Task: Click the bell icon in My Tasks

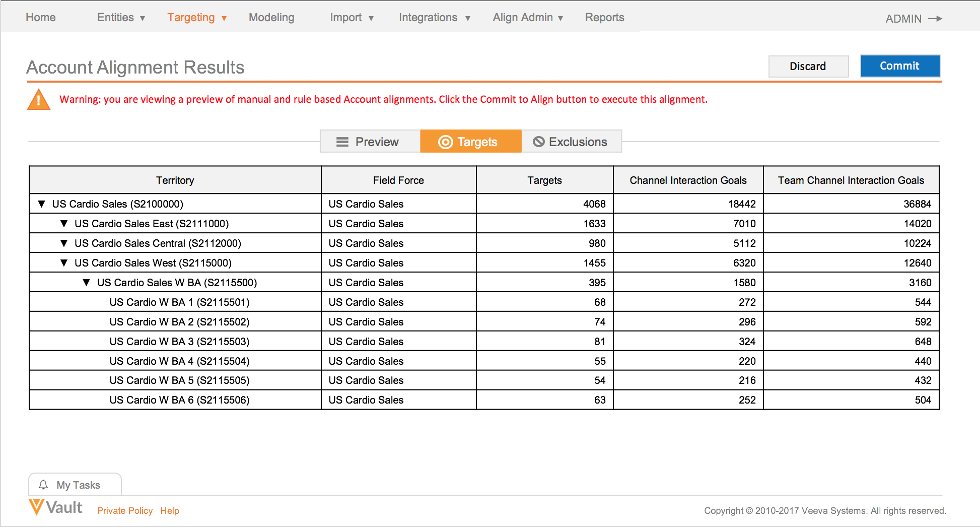Action: coord(43,485)
